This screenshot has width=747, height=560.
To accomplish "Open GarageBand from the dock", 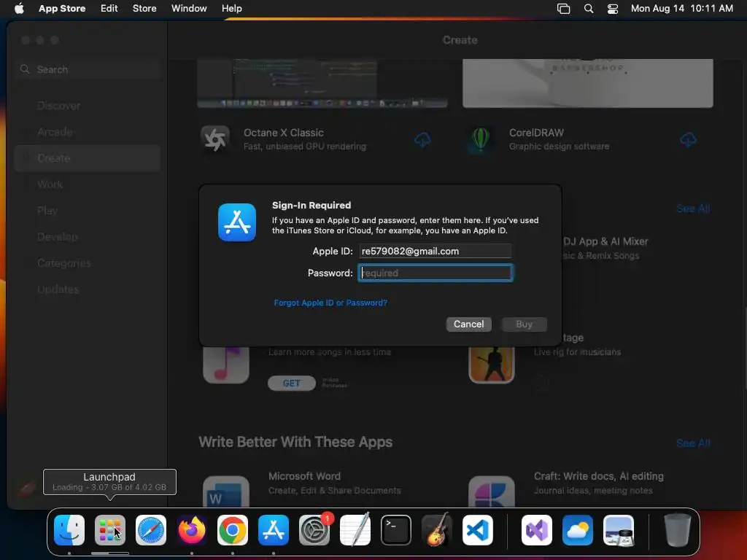I will (x=437, y=530).
